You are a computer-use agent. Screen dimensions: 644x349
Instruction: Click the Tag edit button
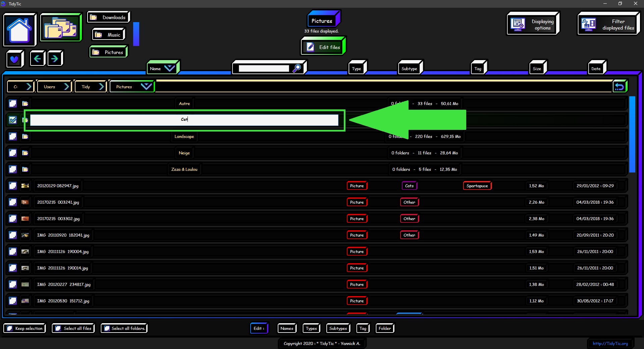[363, 328]
